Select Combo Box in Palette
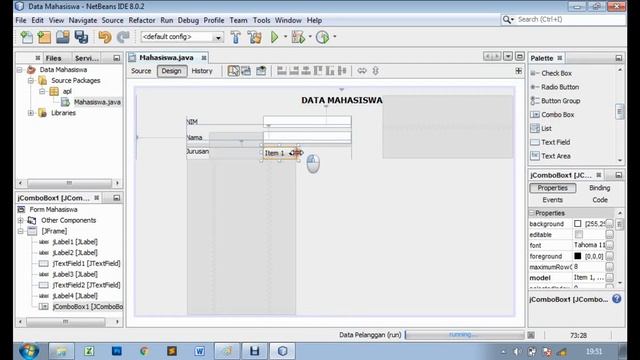The image size is (640, 360). click(x=552, y=115)
